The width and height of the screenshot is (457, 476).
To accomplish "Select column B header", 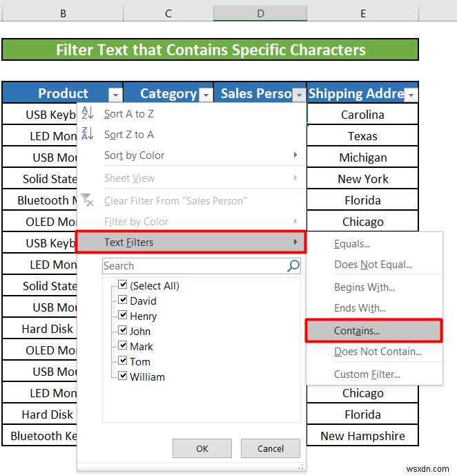I will pyautogui.click(x=63, y=13).
